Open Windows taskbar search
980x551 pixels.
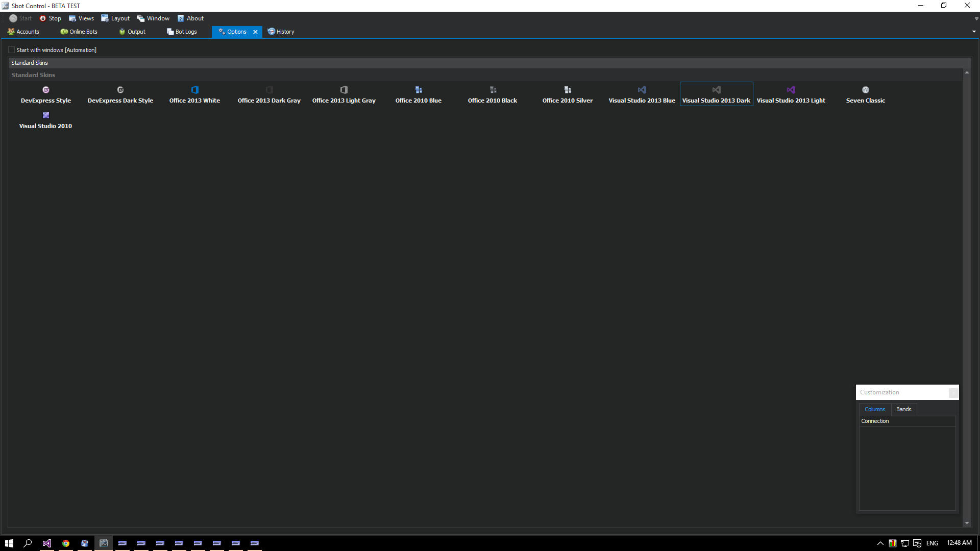[x=28, y=543]
